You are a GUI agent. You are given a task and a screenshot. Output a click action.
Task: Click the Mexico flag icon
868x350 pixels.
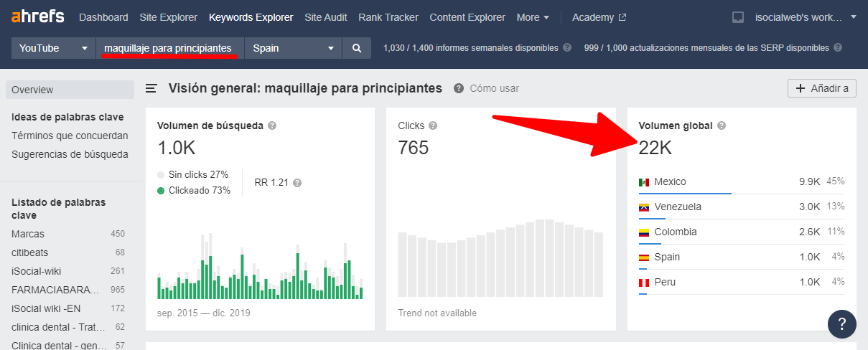[644, 182]
